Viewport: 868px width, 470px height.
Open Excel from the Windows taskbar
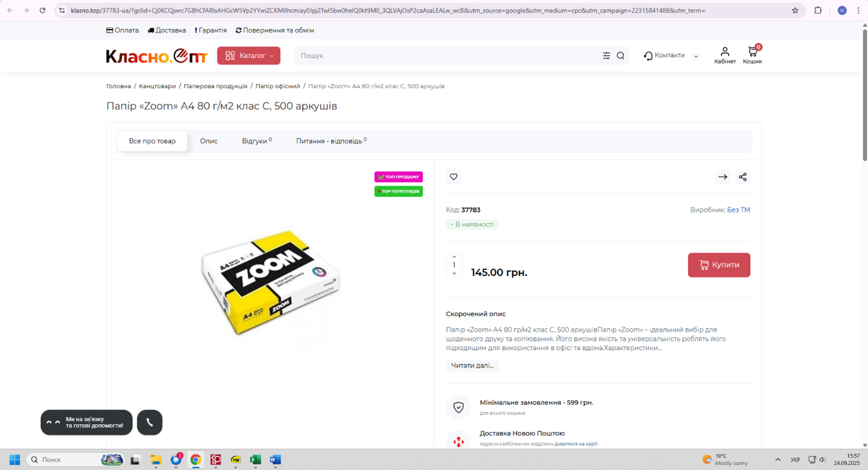[x=255, y=460]
